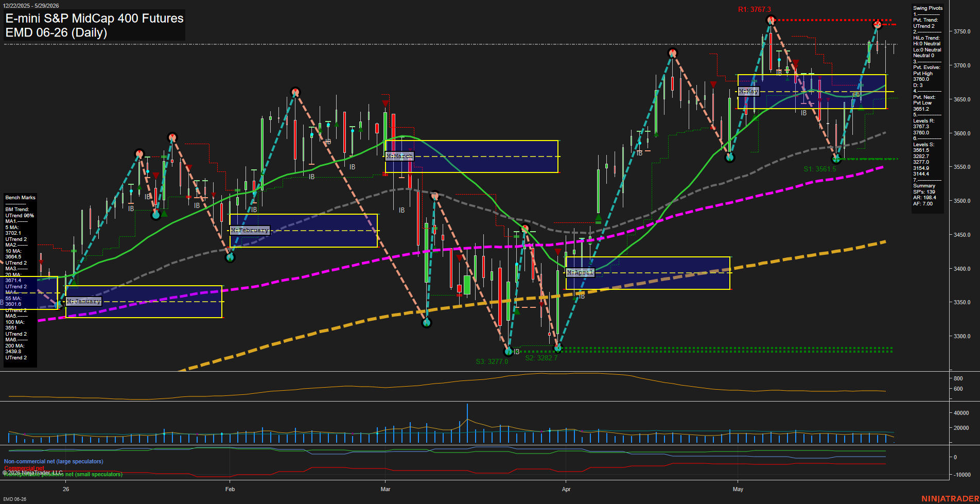
Task: Click the S2: 3282.7 support label
Action: (x=541, y=358)
